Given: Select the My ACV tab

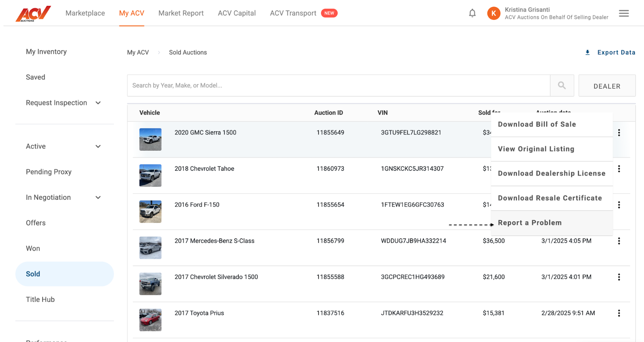Looking at the screenshot, I should pos(132,13).
